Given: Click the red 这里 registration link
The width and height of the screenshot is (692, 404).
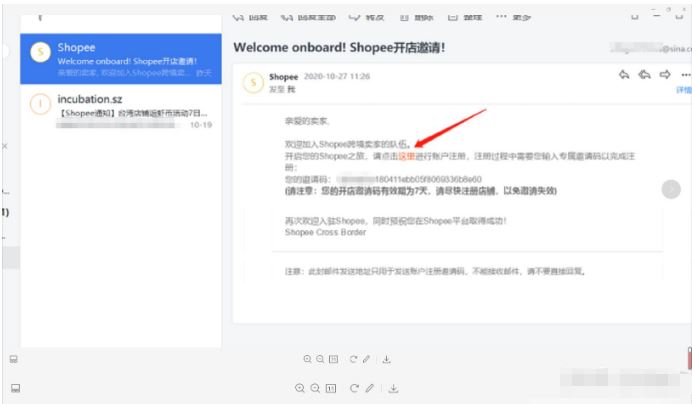Looking at the screenshot, I should 406,156.
